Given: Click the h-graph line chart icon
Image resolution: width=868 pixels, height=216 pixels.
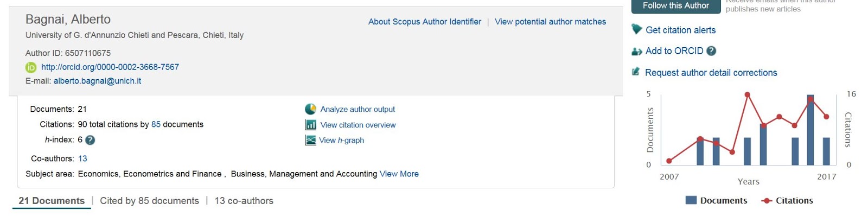Looking at the screenshot, I should tap(310, 140).
